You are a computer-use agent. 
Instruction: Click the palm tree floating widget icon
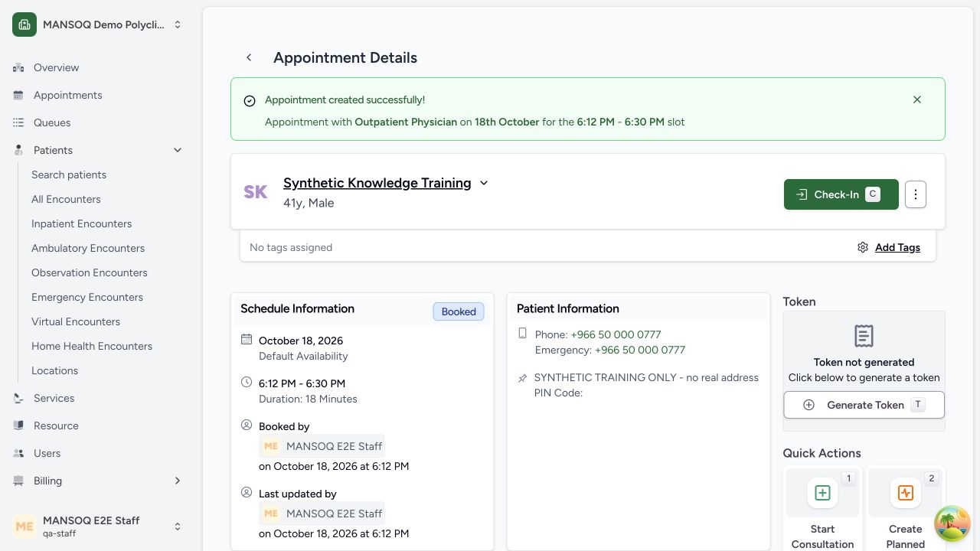tap(952, 523)
